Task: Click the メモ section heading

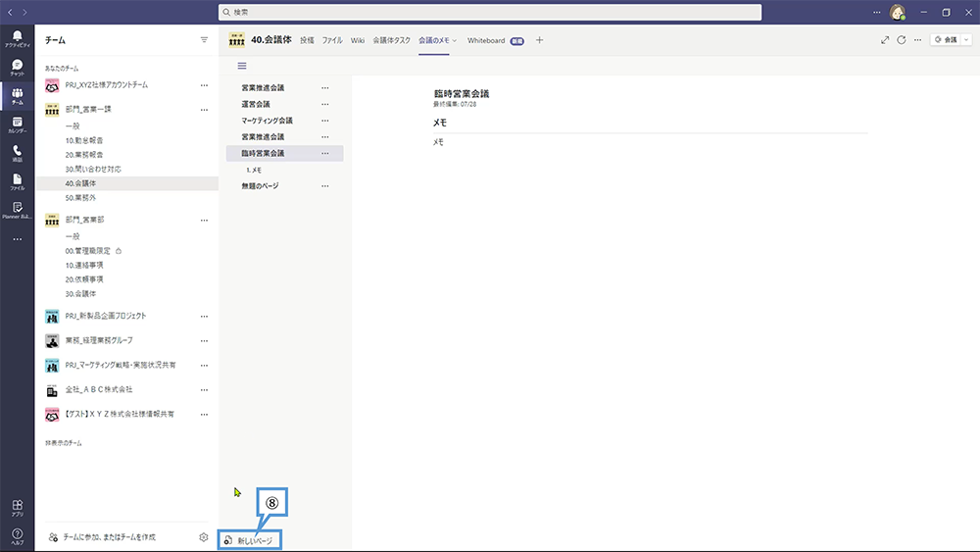Action: pos(440,123)
